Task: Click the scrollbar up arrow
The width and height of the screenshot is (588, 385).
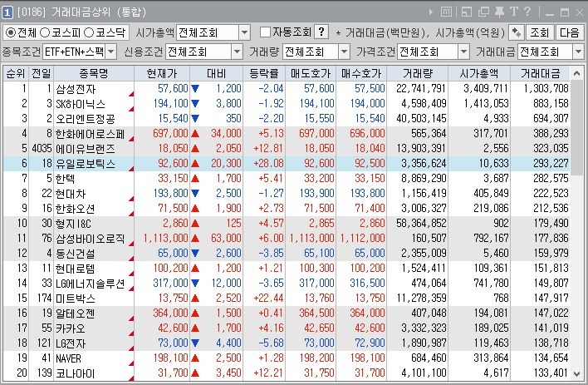Action: [576, 74]
